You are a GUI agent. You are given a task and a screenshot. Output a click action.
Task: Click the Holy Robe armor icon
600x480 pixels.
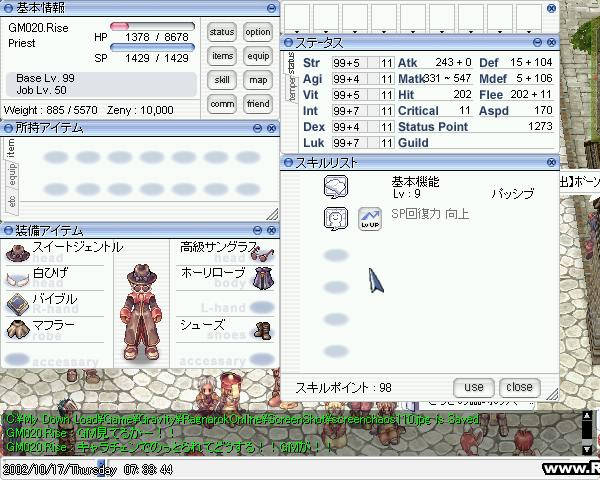[263, 278]
